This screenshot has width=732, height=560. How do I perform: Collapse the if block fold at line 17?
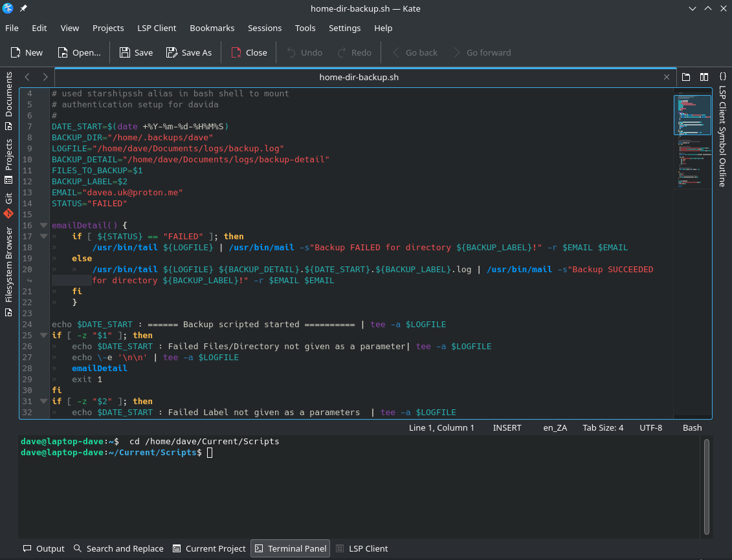tap(43, 237)
